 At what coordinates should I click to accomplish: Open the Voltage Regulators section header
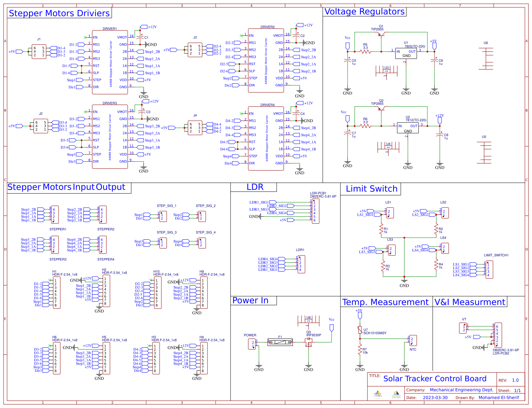(364, 12)
